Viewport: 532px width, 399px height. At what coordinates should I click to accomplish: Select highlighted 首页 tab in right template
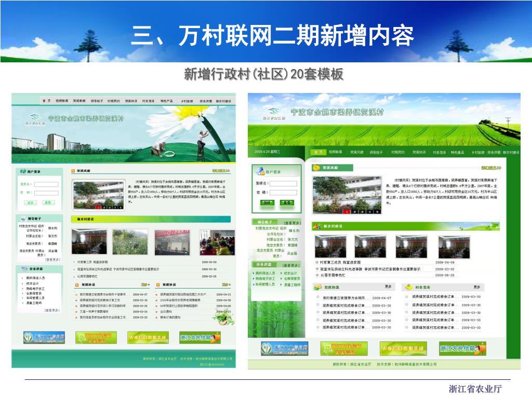[318, 152]
